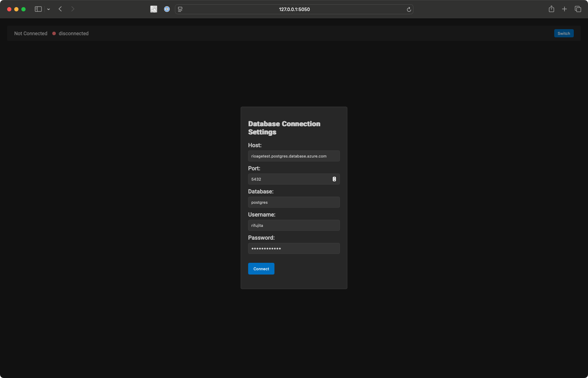Click the 'Database Connection Settings' heading
Image resolution: width=588 pixels, height=378 pixels.
[x=284, y=128]
